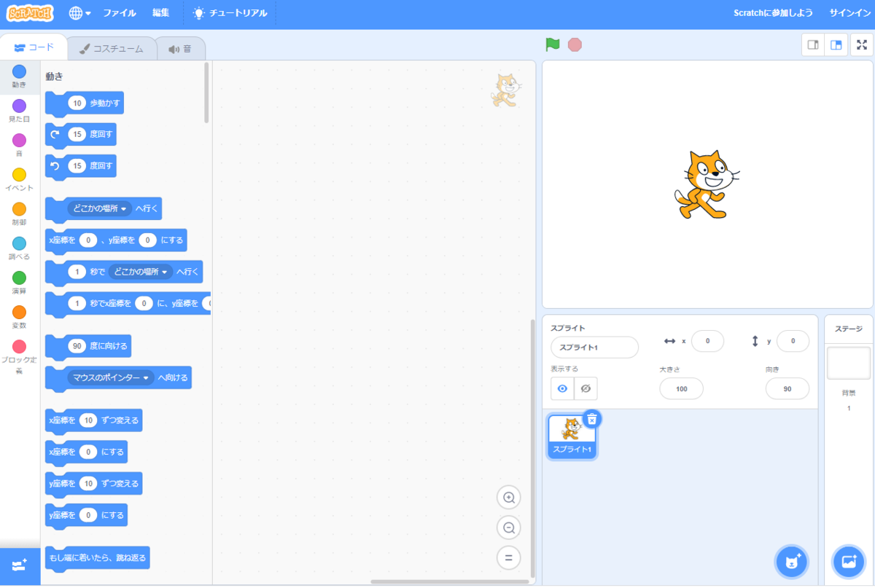Click the sprite name field スプライト1
Screen dimensions: 875x588
pyautogui.click(x=594, y=347)
